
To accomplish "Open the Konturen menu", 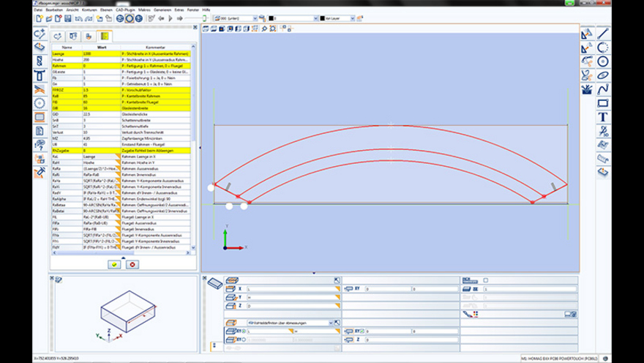I will tap(89, 10).
